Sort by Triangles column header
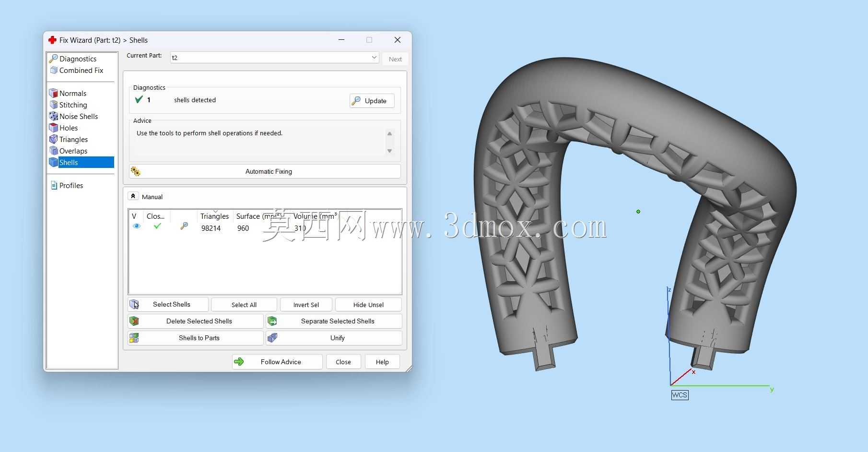 click(215, 216)
